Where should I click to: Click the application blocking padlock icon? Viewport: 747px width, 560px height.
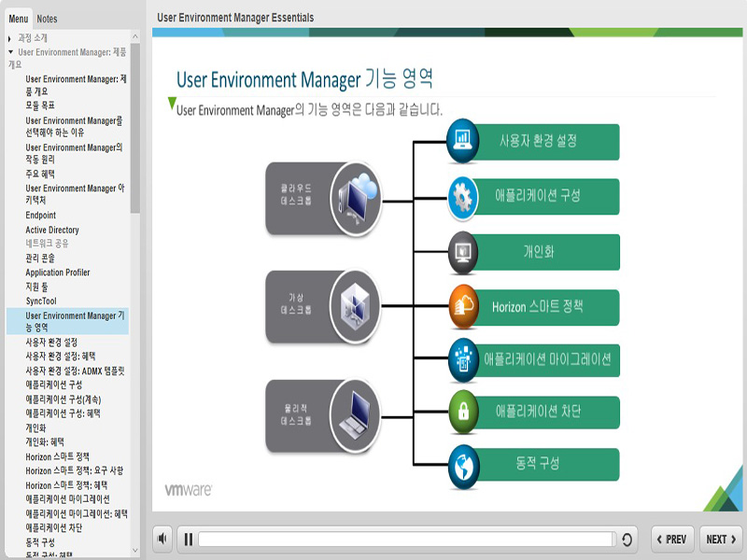pos(462,412)
